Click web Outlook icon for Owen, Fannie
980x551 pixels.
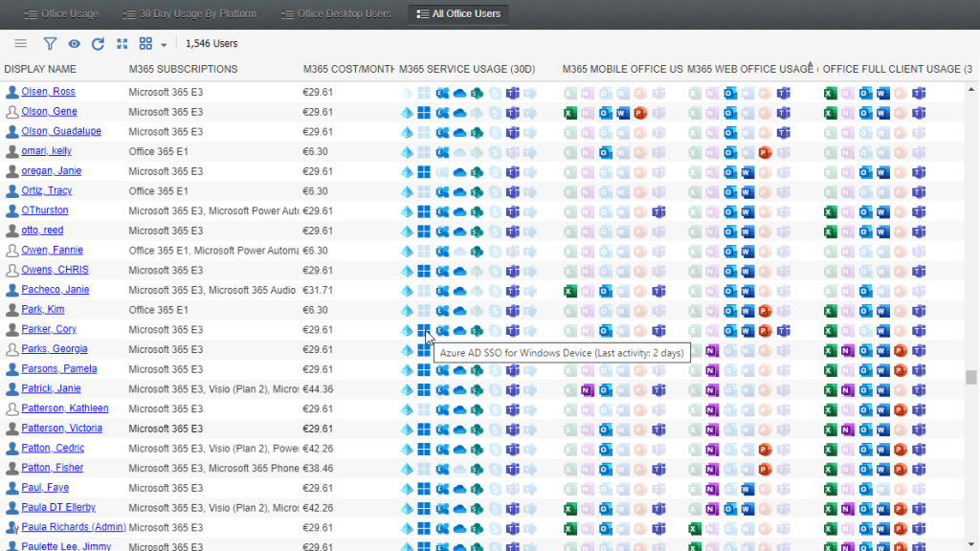point(730,252)
